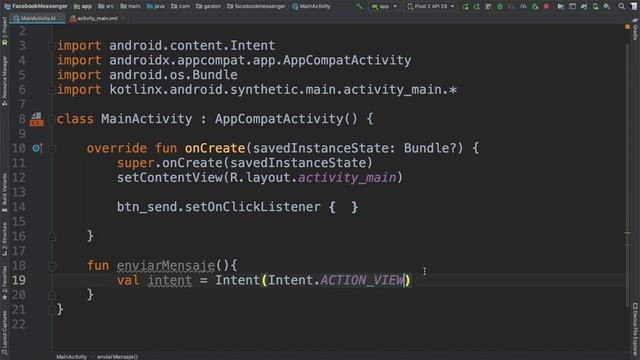Click the green Debug bug icon

500,6
